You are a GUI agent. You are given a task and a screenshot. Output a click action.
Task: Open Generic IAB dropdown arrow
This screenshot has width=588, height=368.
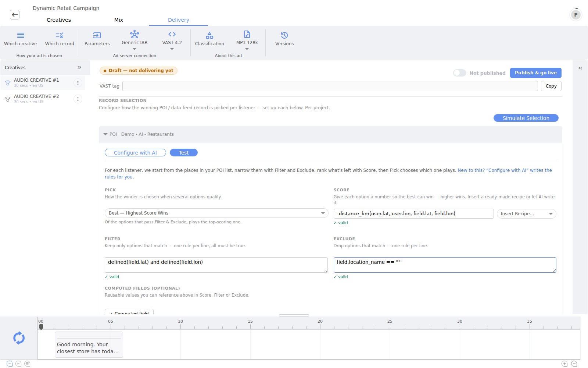pyautogui.click(x=135, y=49)
